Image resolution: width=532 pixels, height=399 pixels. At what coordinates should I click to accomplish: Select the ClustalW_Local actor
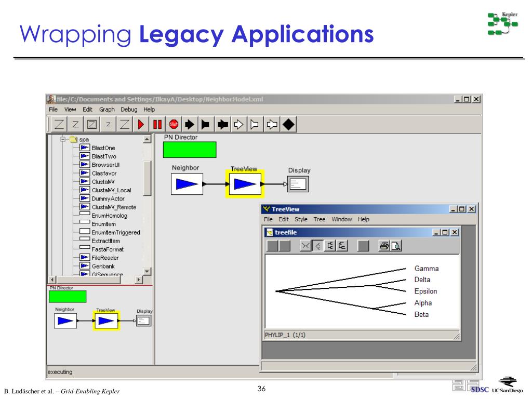click(105, 190)
